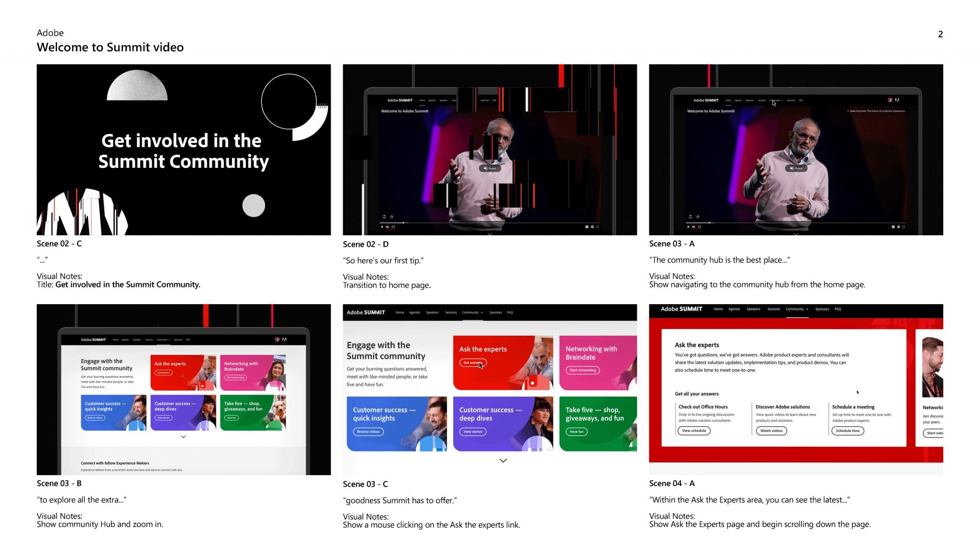Image resolution: width=980 pixels, height=551 pixels.
Task: Click Get answers in Scene 03-B card
Action: tap(163, 373)
